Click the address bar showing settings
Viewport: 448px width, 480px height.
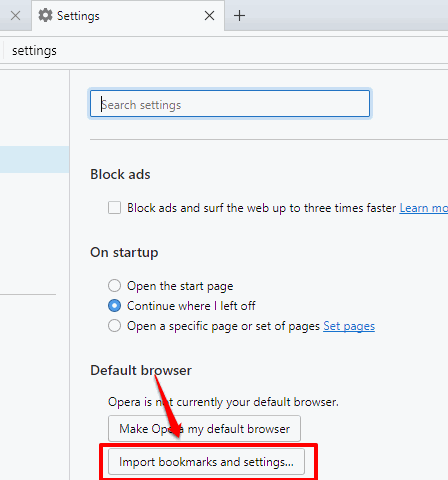pos(224,51)
